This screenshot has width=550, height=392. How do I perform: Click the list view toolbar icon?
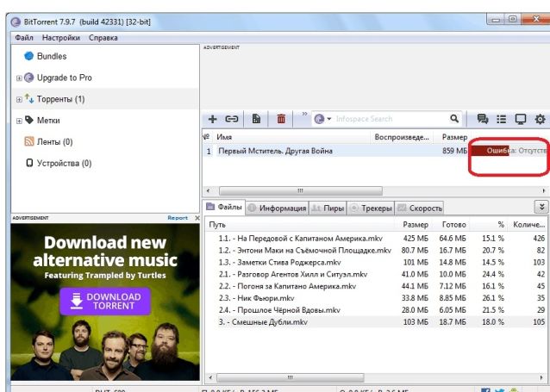pos(502,119)
